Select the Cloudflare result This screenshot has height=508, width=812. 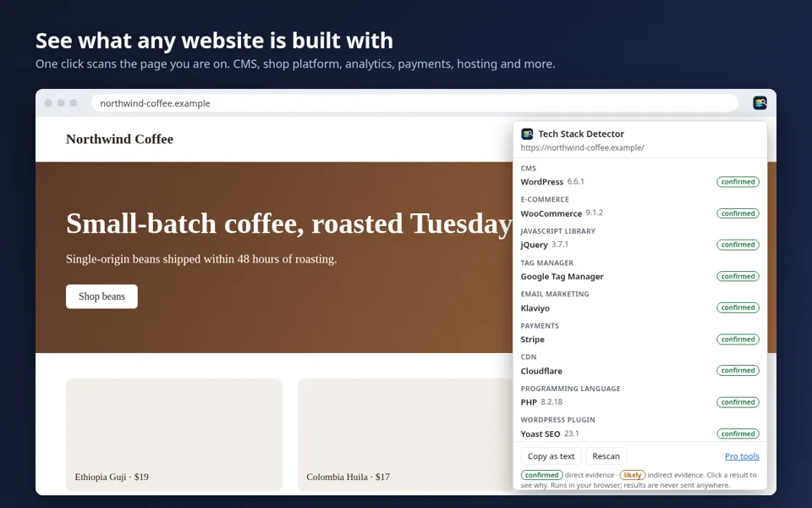[x=639, y=371]
